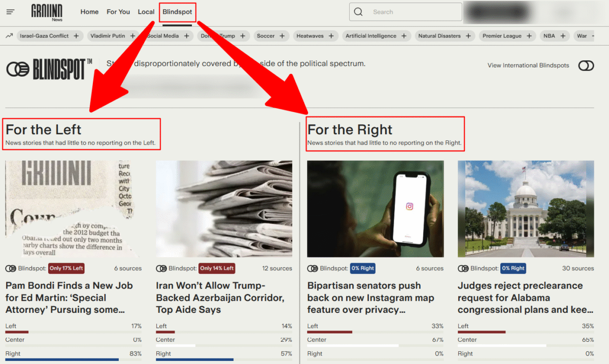This screenshot has height=364, width=609.
Task: Click '12 sources' text on Iran story
Action: point(277,268)
